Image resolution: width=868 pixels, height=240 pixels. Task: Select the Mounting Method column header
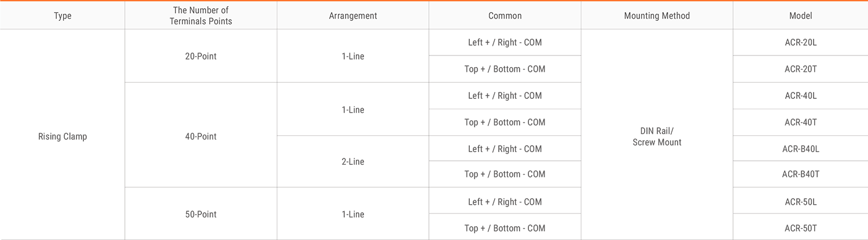coord(657,16)
